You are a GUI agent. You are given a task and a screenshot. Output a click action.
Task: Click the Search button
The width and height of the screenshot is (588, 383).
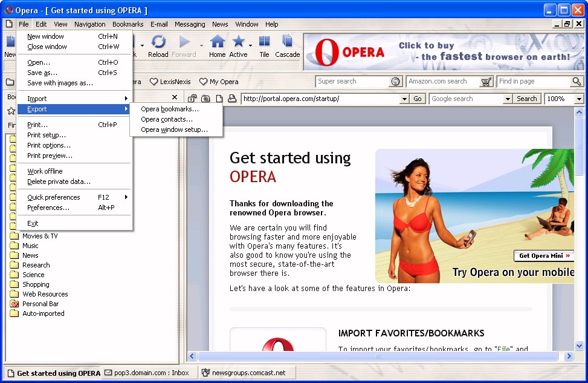527,99
